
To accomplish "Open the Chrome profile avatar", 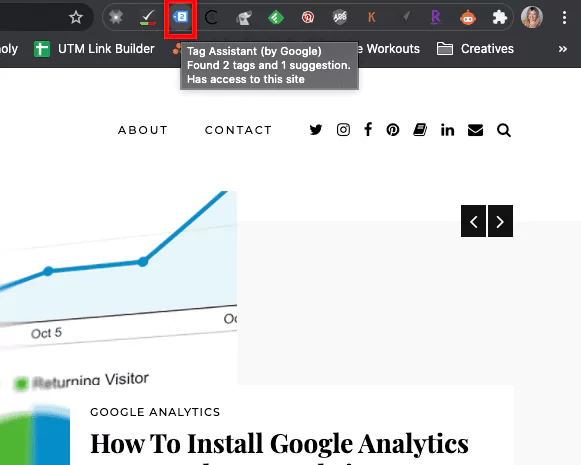I will click(532, 17).
